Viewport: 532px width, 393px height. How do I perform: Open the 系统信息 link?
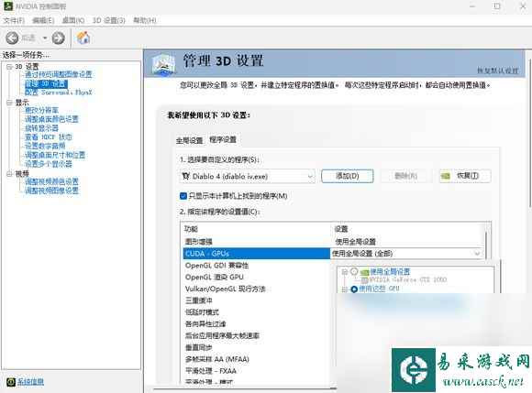point(30,382)
